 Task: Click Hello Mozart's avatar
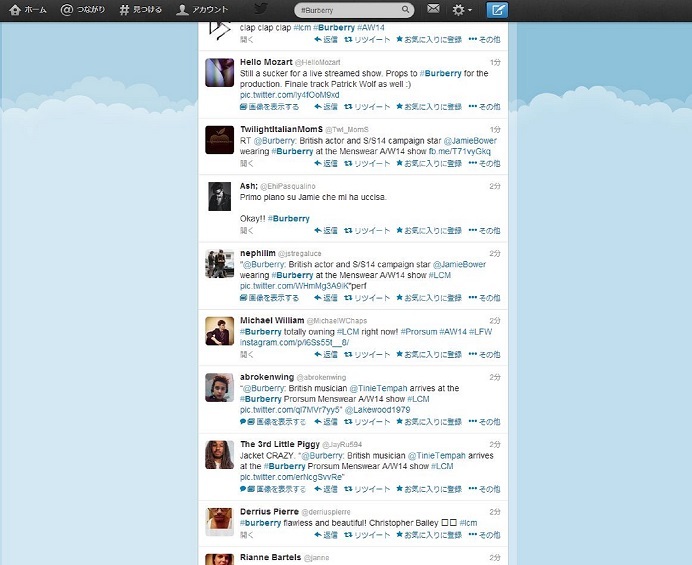tap(219, 72)
